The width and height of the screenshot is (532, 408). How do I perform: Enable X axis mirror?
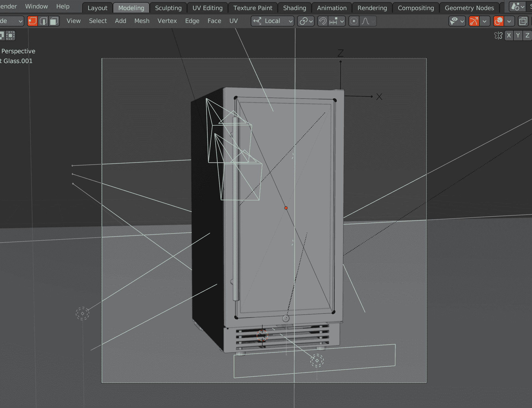(509, 36)
